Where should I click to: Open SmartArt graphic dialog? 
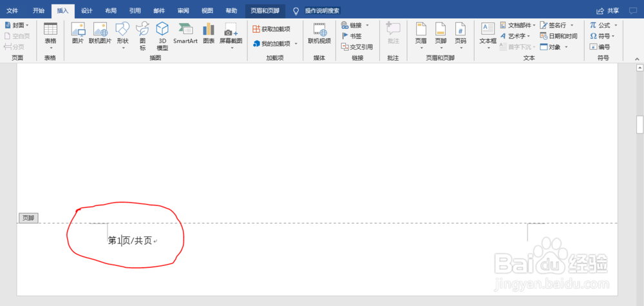tap(185, 33)
